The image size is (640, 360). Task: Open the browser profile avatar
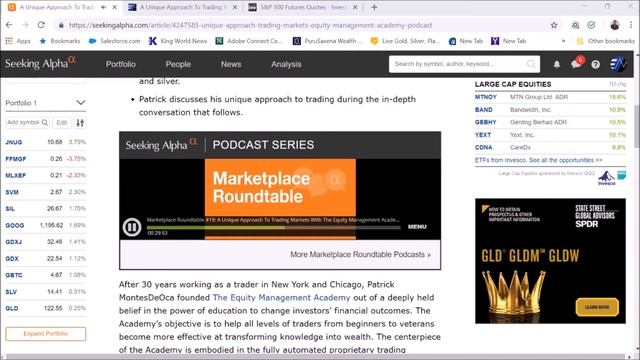pyautogui.click(x=615, y=25)
